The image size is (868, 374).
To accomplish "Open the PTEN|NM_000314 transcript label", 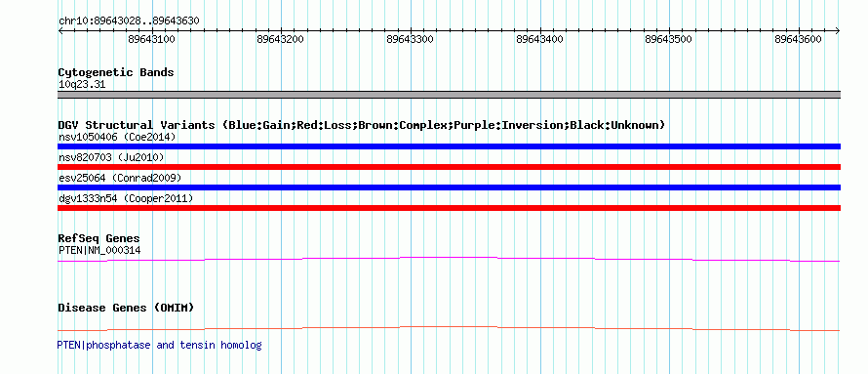I will (99, 250).
